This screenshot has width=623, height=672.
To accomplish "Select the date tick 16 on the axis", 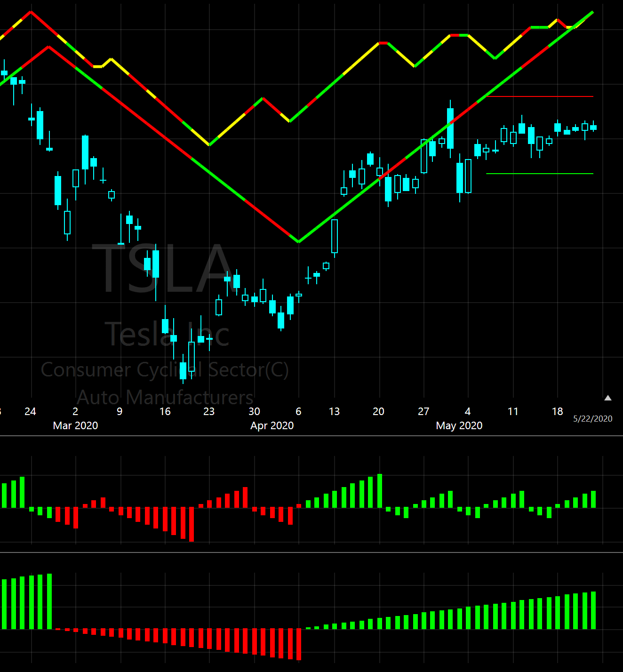I will 165,411.
